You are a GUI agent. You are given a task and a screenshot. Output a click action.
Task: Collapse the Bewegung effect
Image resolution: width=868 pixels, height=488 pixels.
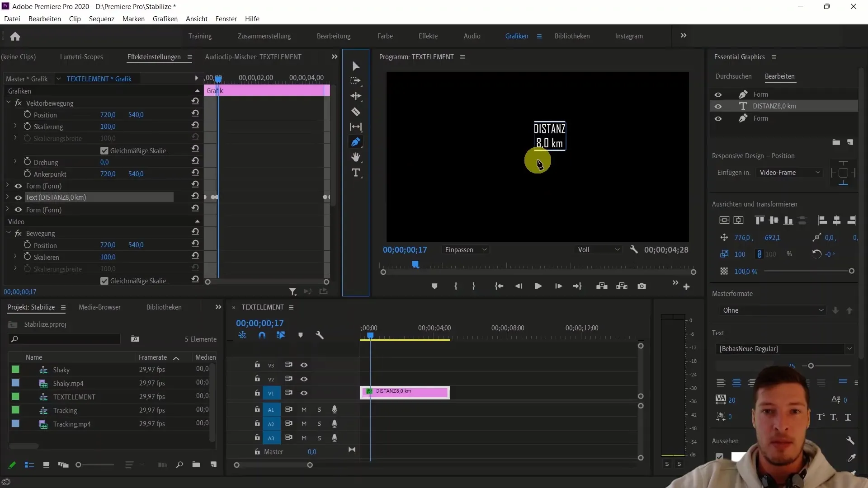(8, 233)
